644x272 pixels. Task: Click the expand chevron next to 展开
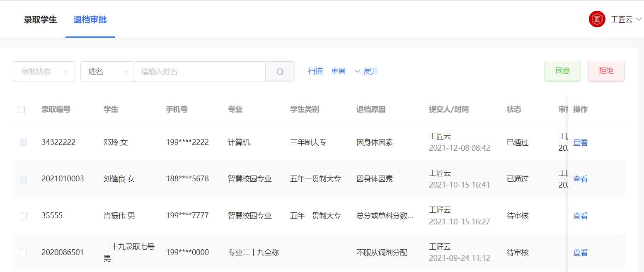tap(357, 71)
